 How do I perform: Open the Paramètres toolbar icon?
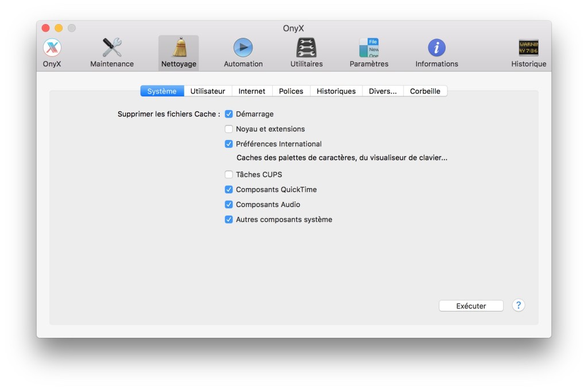[369, 48]
